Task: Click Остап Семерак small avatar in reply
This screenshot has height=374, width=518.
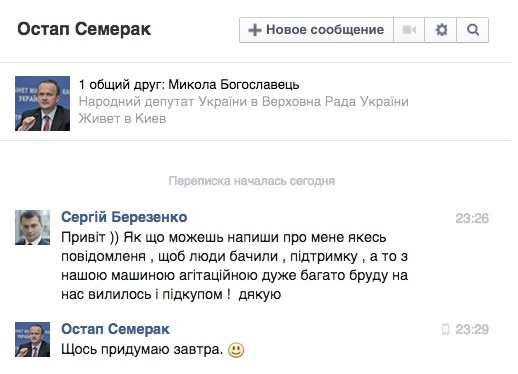Action: (x=32, y=339)
